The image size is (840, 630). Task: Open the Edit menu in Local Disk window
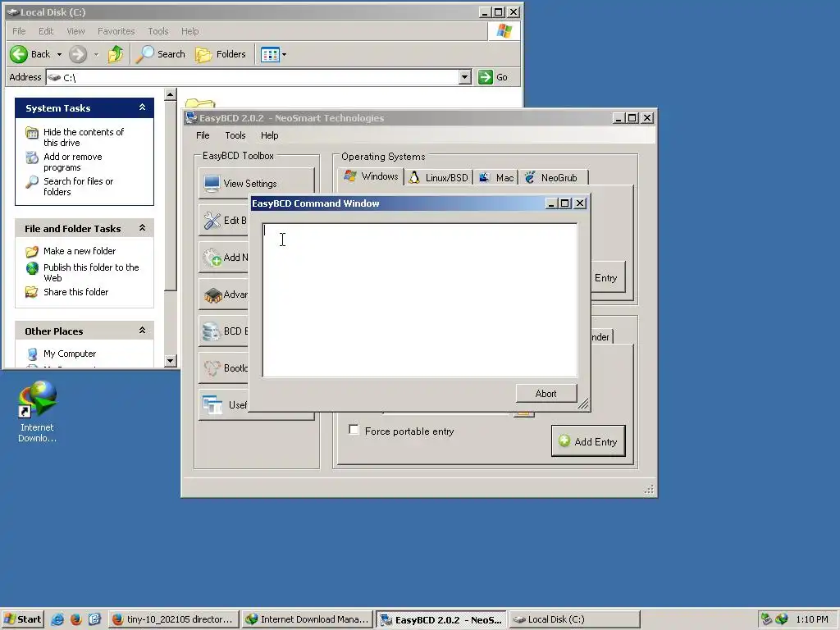tap(46, 31)
